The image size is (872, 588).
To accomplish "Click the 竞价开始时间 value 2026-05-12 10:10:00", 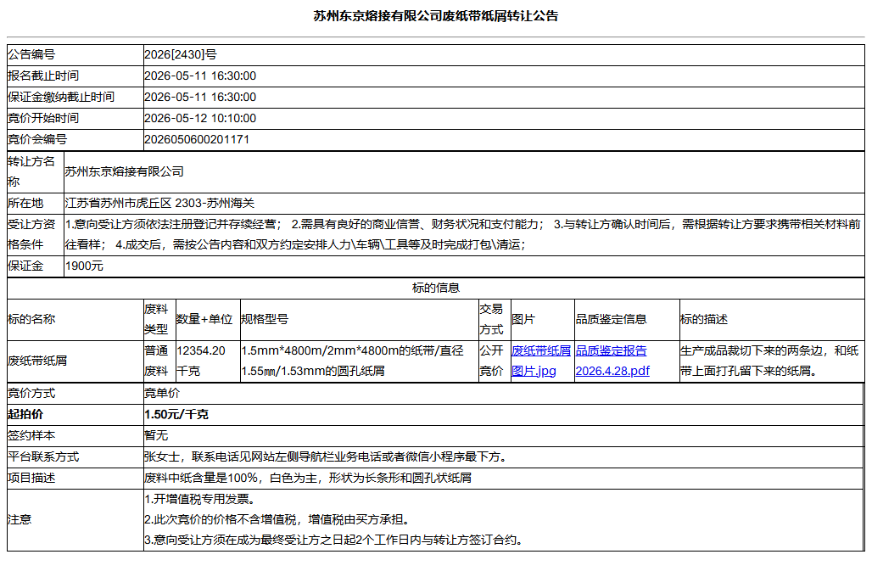I will (200, 118).
